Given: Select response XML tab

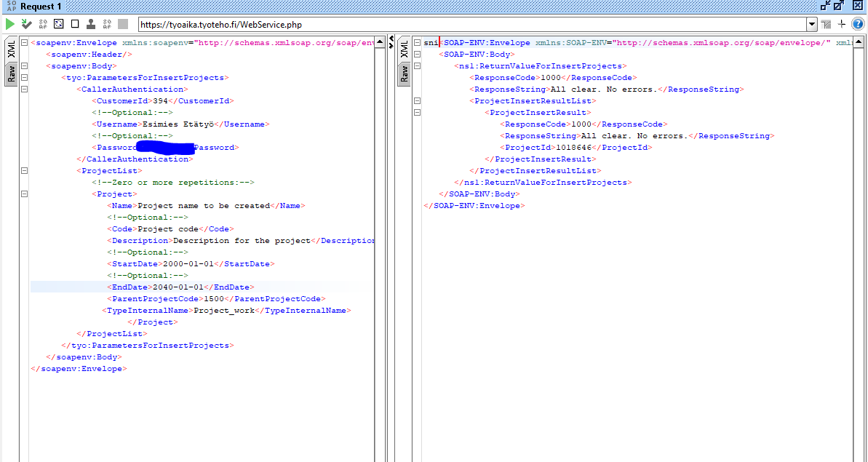Looking at the screenshot, I should click(x=404, y=49).
